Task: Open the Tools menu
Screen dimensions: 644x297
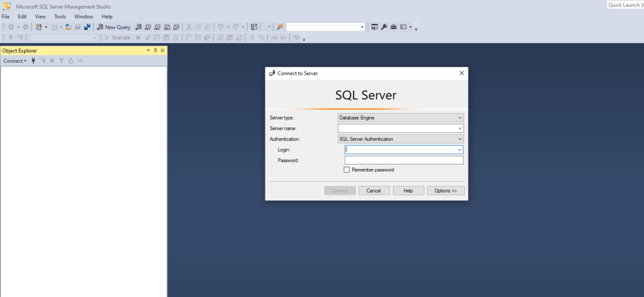Action: tap(60, 16)
